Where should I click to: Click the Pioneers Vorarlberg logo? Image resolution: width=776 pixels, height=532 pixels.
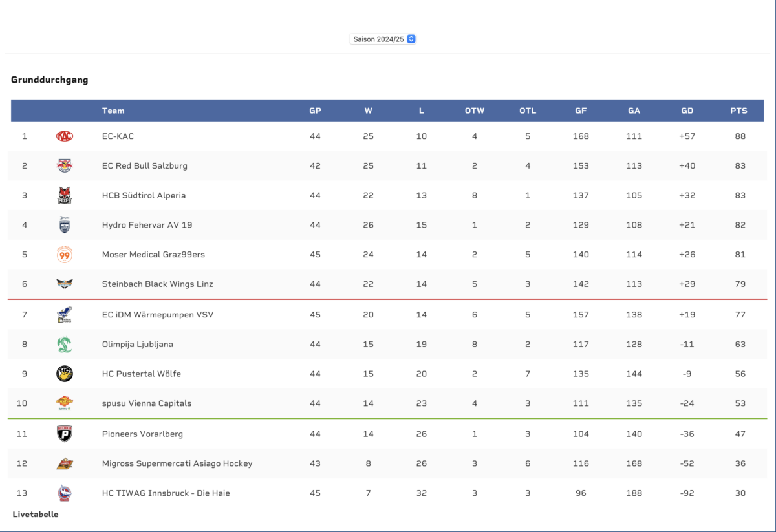(65, 434)
